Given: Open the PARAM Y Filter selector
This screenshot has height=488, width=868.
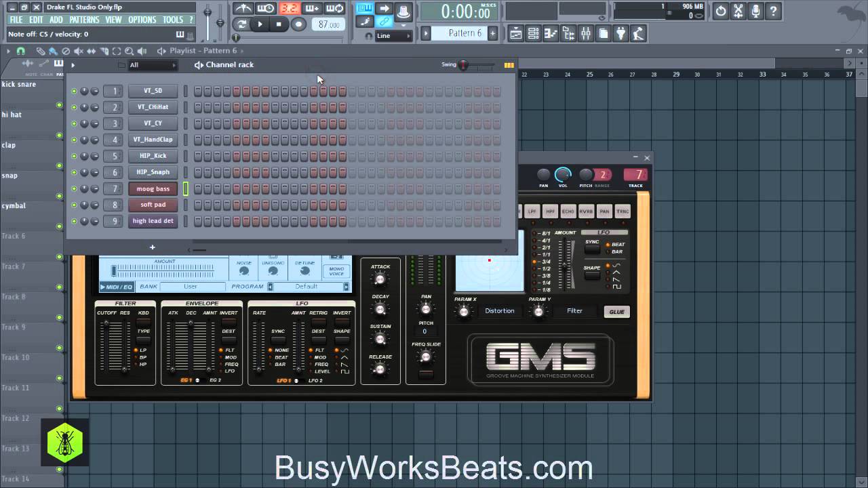Looking at the screenshot, I should click(574, 311).
